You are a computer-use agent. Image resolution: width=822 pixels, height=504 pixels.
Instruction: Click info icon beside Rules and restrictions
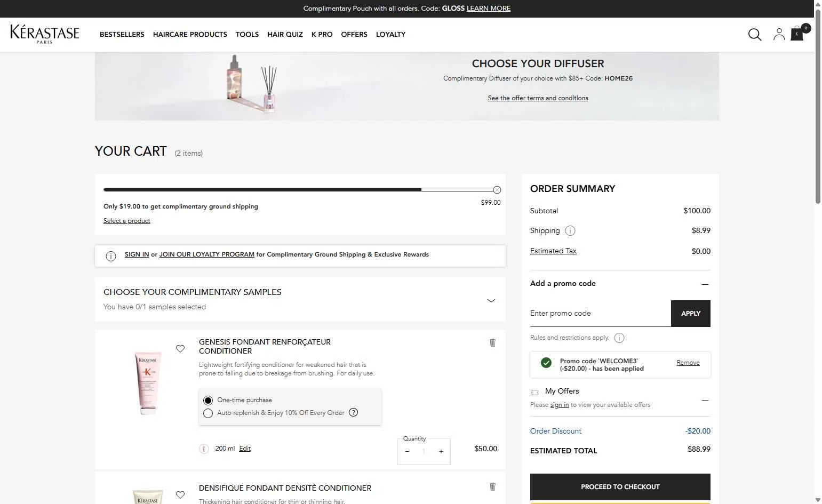(619, 338)
